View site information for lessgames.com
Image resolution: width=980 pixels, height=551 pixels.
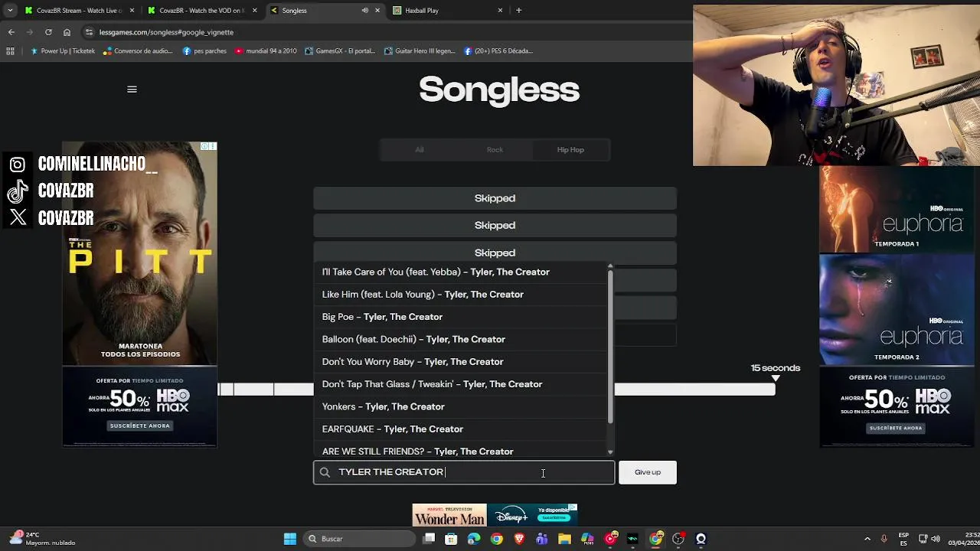tap(89, 32)
